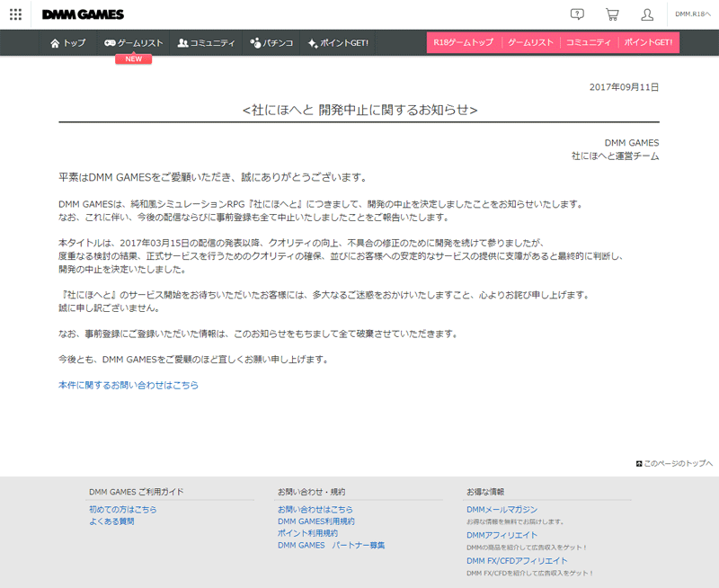
Task: Click 本件に関するお問い合わせはこちら link
Action: pos(129,386)
